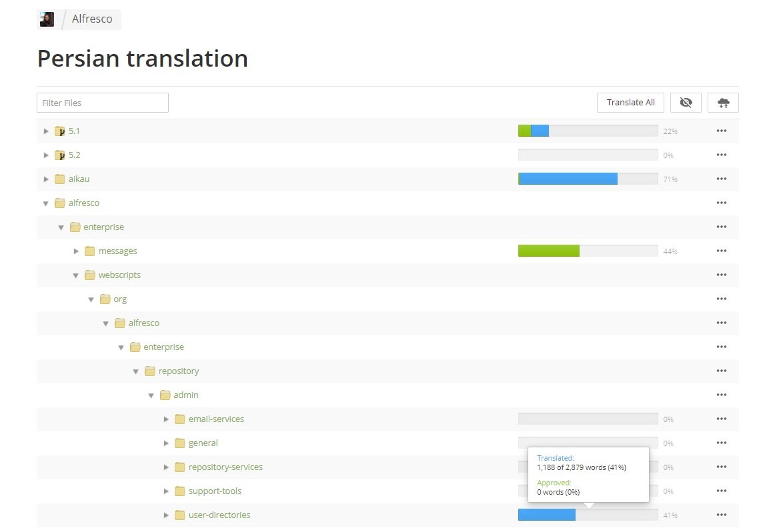
Task: Collapse the org folder
Action: tap(91, 299)
